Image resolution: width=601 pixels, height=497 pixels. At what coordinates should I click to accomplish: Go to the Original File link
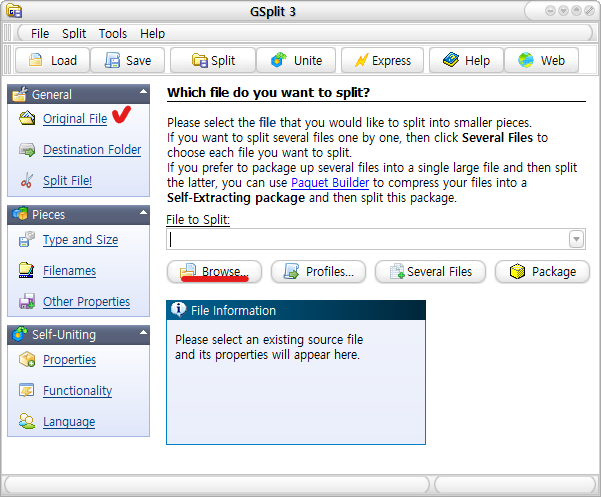(x=75, y=119)
